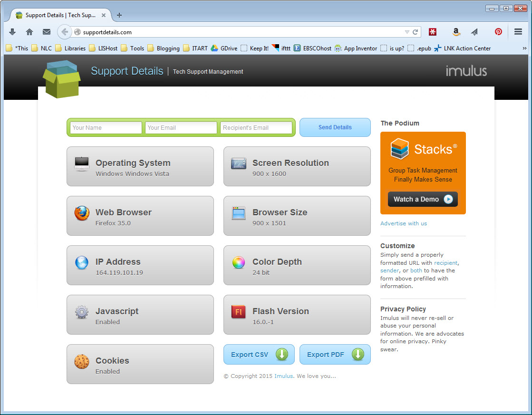Click the Firefox downloads arrow icon
This screenshot has width=532, height=415.
(12, 32)
